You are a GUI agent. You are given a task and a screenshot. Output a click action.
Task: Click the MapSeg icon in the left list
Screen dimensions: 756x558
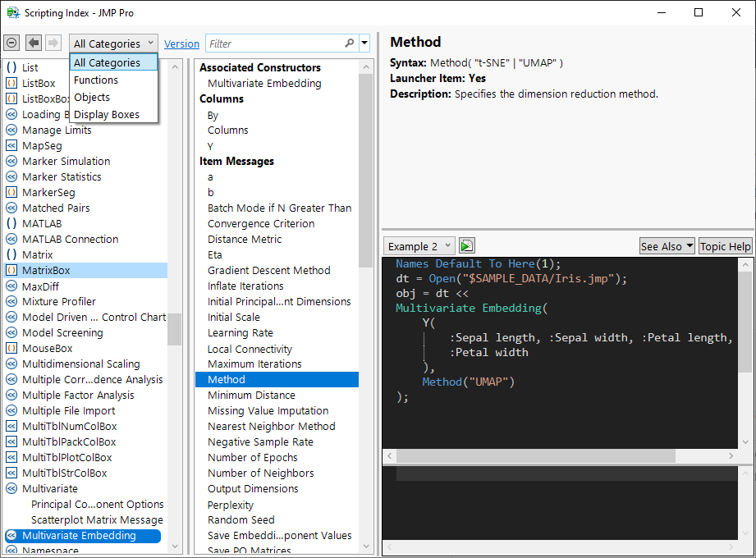point(11,145)
